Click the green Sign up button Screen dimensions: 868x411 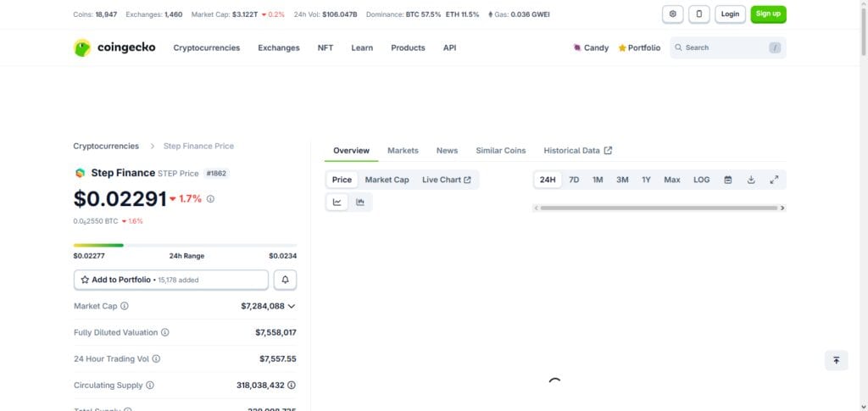(x=768, y=14)
